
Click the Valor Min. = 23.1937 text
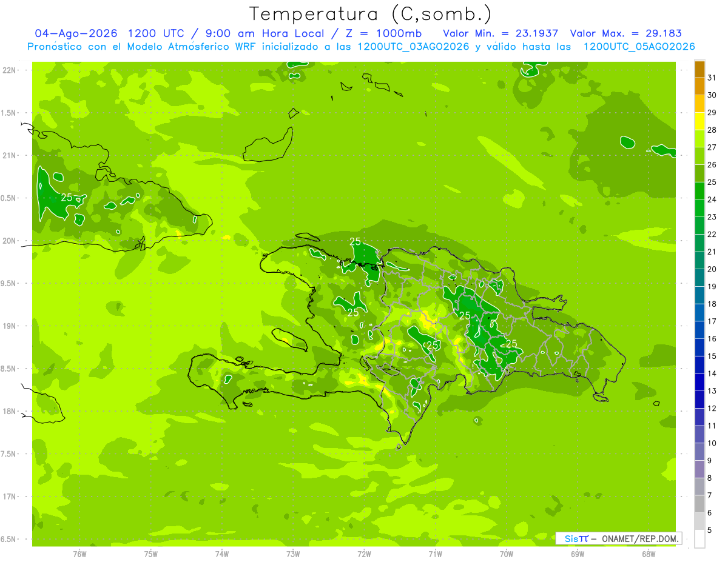tap(501, 33)
